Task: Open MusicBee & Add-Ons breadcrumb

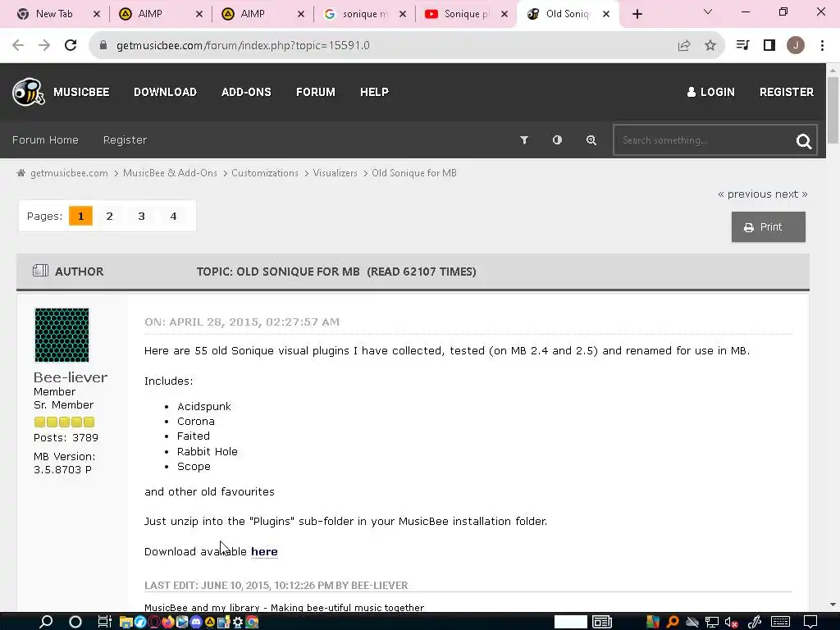Action: 170,173
